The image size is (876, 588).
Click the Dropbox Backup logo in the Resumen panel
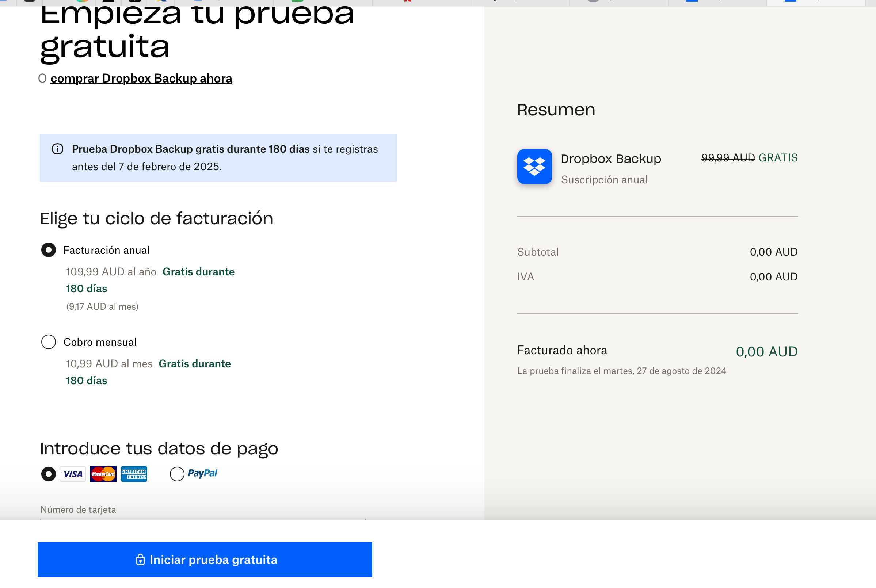coord(535,167)
